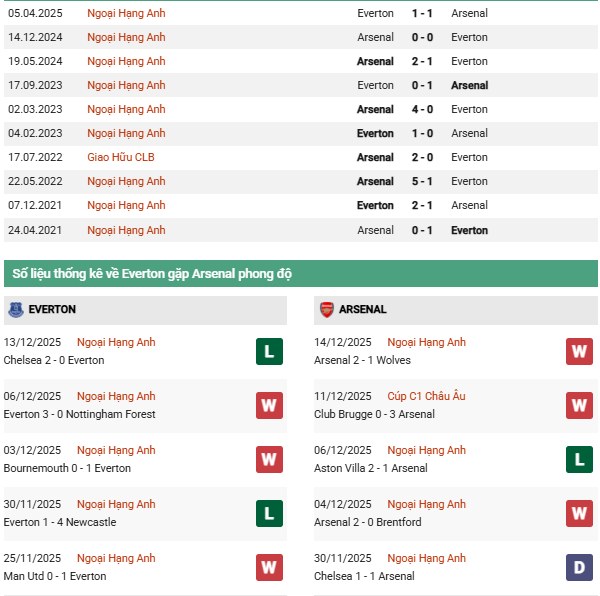Open the Giao Hữu CLB league link

coord(121,157)
